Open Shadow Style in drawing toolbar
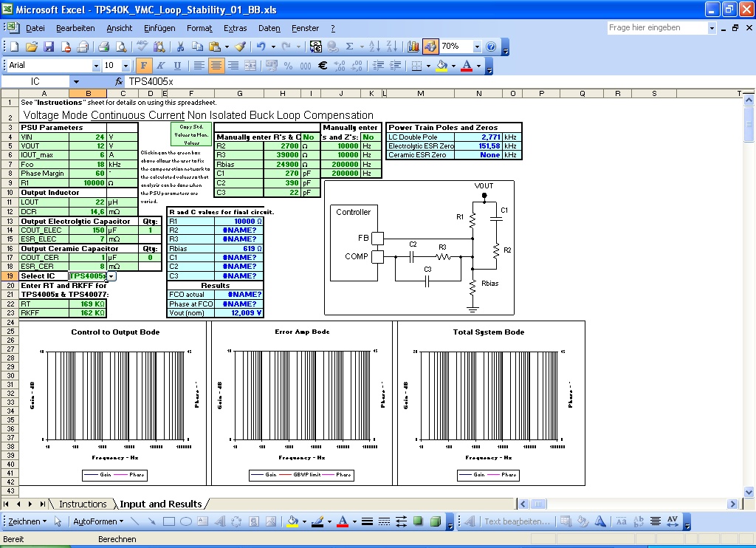Image resolution: width=756 pixels, height=548 pixels. [x=418, y=521]
